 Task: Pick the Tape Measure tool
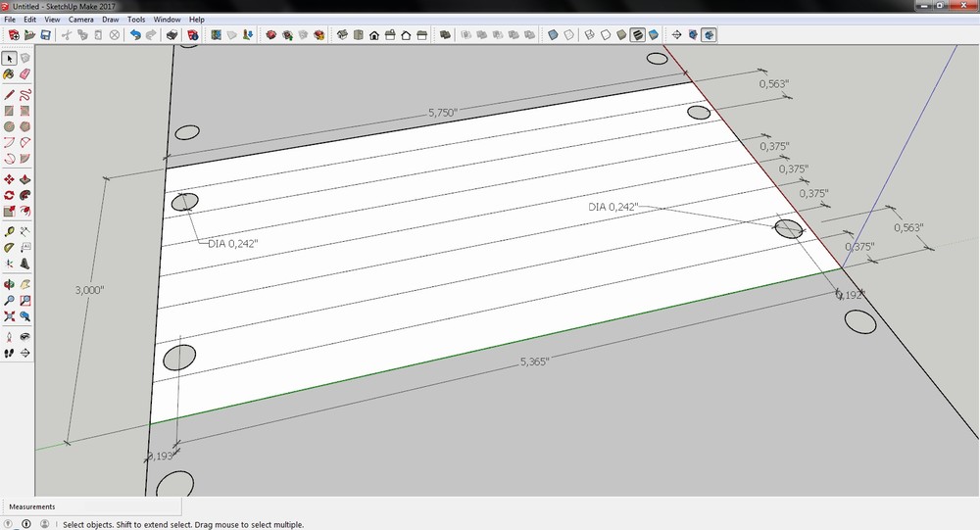10,232
